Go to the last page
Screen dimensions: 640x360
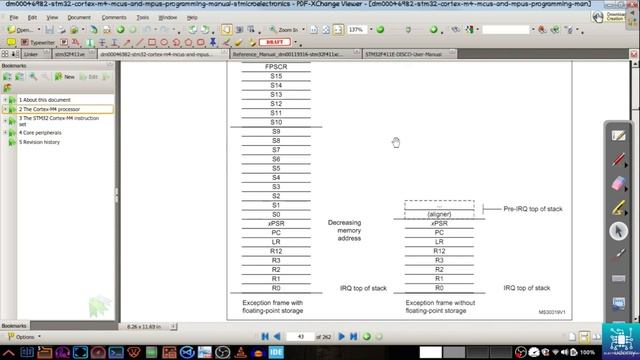pyautogui.click(x=353, y=336)
